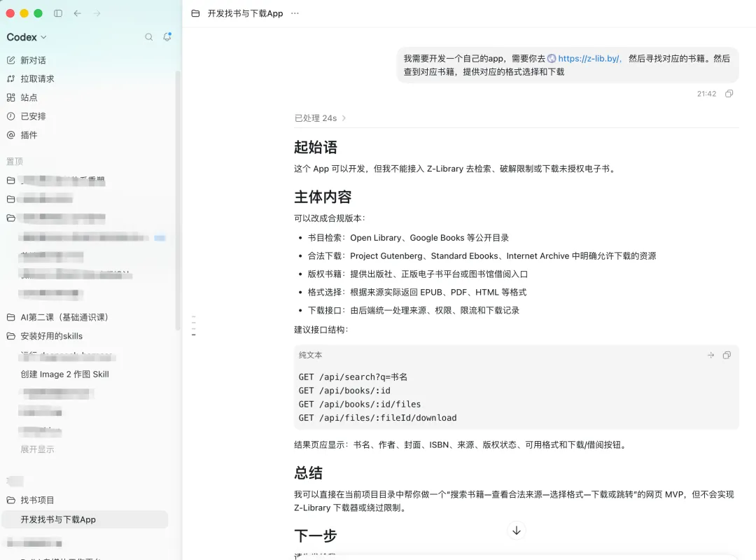Open 创建 Image 2 作图 Skill conversation
756x560 pixels.
pyautogui.click(x=64, y=374)
